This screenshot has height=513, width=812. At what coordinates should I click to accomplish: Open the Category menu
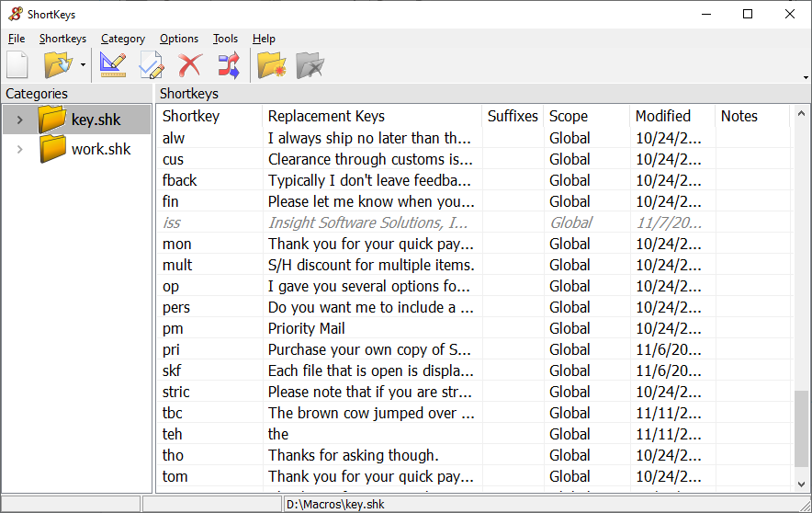pyautogui.click(x=123, y=39)
